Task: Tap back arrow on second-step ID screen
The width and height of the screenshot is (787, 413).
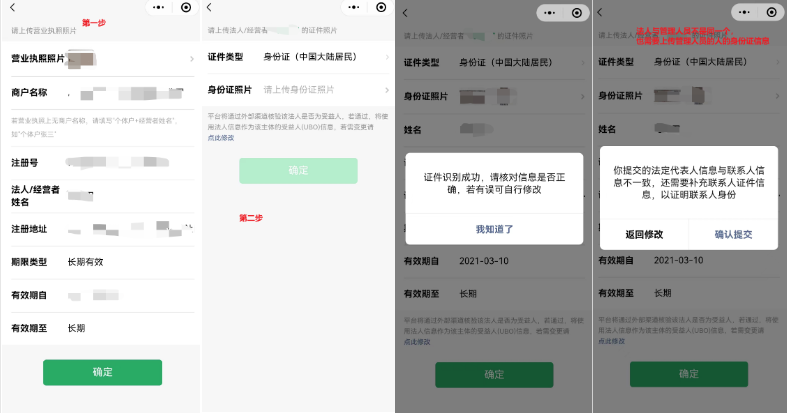Action: pyautogui.click(x=209, y=8)
